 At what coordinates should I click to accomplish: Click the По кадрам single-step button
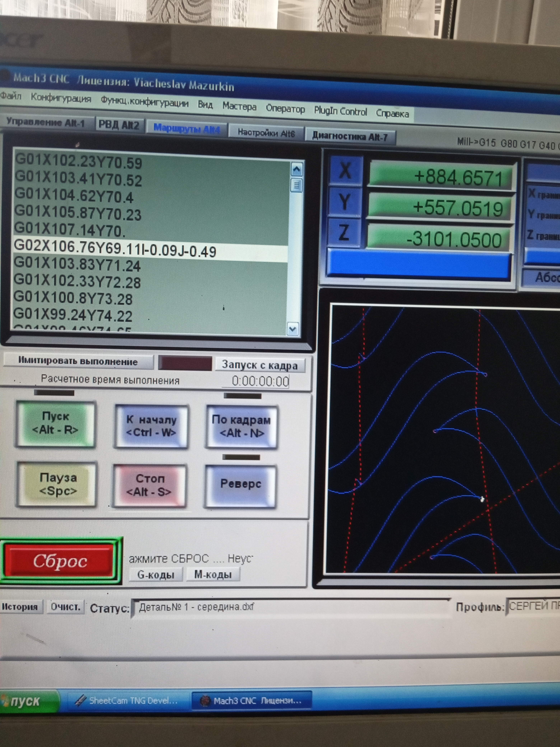coord(241,426)
